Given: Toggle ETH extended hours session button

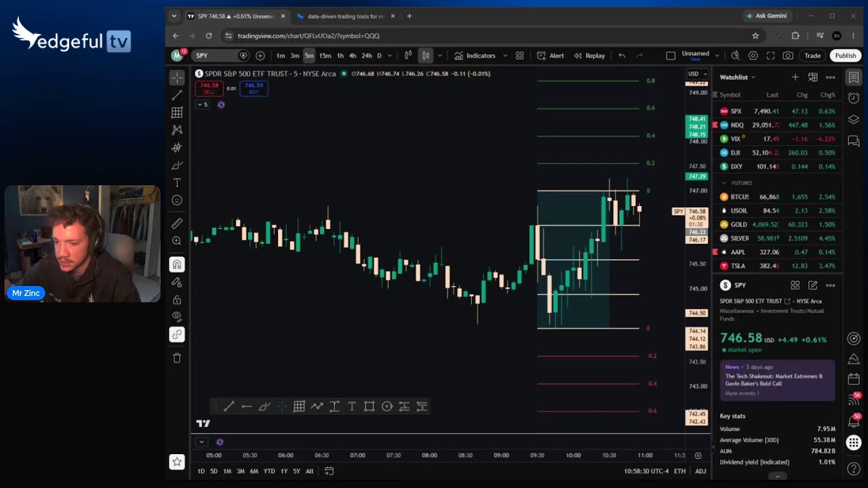Looking at the screenshot, I should coord(679,471).
